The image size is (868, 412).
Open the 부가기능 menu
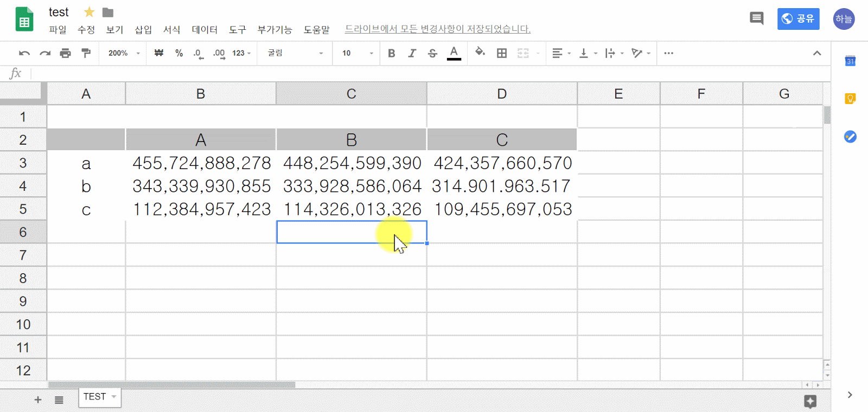[275, 29]
